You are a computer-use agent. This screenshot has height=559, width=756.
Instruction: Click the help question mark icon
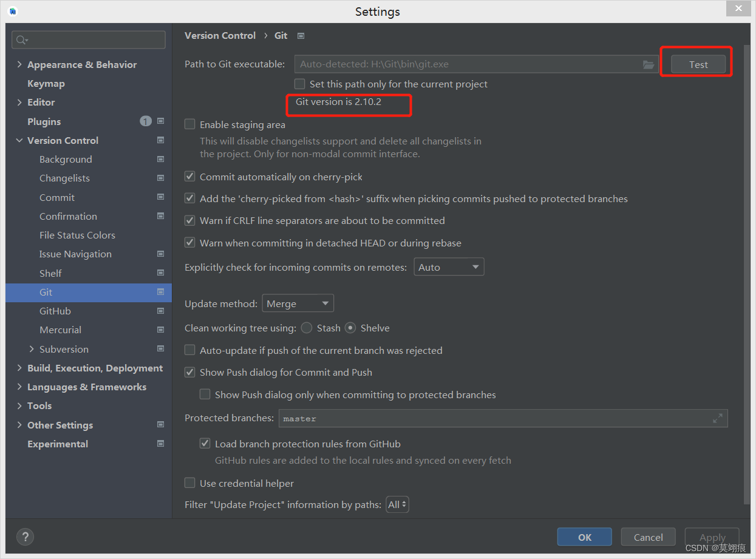pos(25,537)
